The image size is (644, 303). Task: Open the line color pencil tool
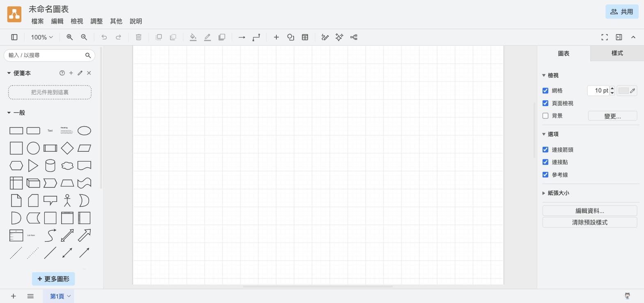[207, 37]
